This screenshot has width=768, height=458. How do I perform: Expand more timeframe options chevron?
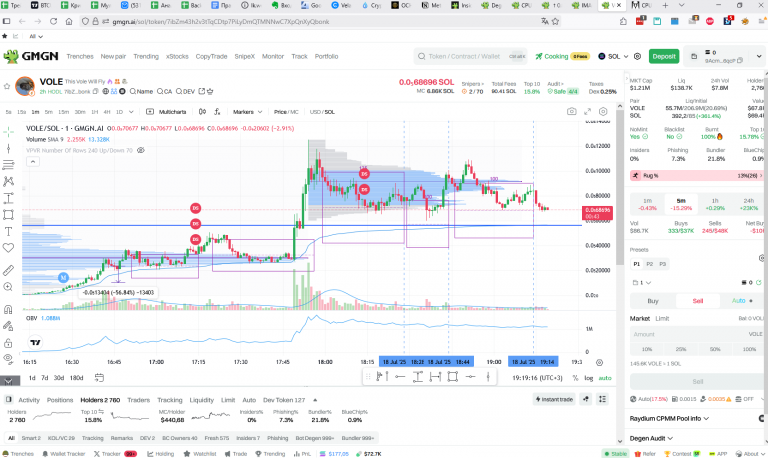click(131, 112)
